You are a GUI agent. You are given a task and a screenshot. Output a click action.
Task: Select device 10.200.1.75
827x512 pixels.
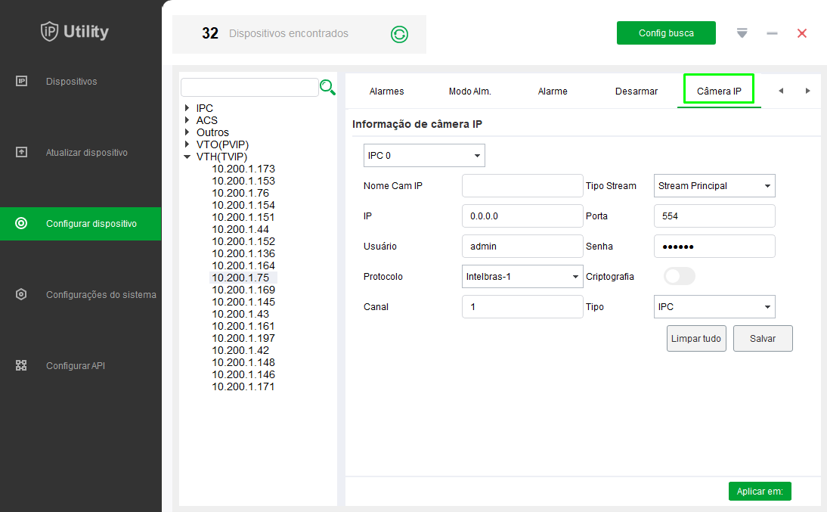click(x=241, y=278)
